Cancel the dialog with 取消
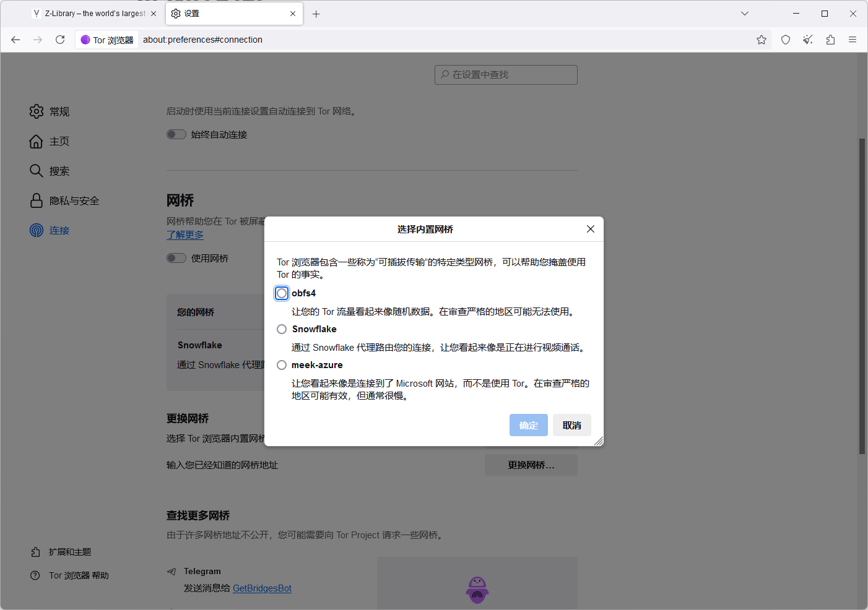This screenshot has height=610, width=868. coord(572,425)
